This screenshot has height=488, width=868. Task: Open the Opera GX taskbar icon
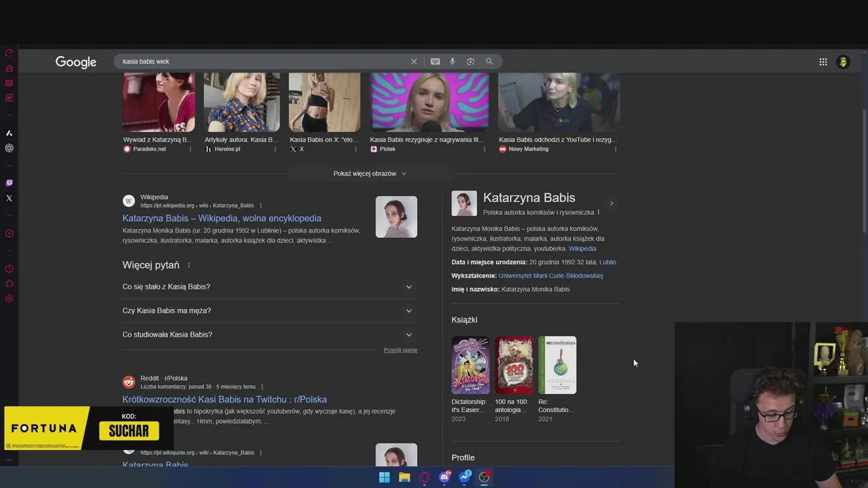pyautogui.click(x=425, y=477)
